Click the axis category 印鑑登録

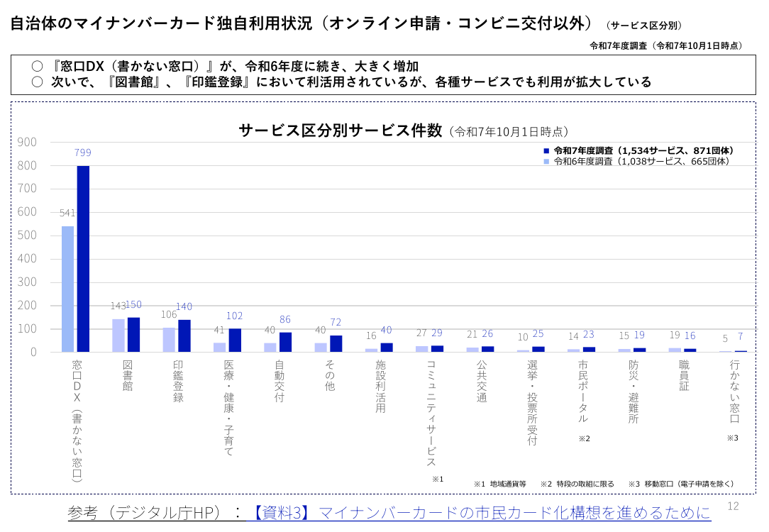(x=178, y=381)
